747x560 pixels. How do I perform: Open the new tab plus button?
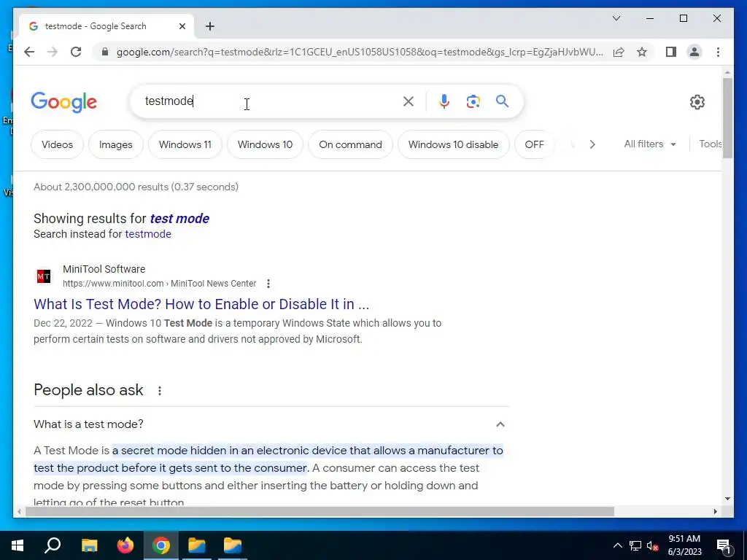pos(209,26)
